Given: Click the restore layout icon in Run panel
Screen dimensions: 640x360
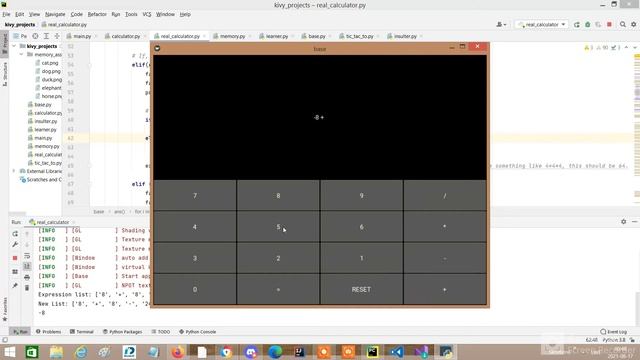Looking at the screenshot, I should 15,271.
